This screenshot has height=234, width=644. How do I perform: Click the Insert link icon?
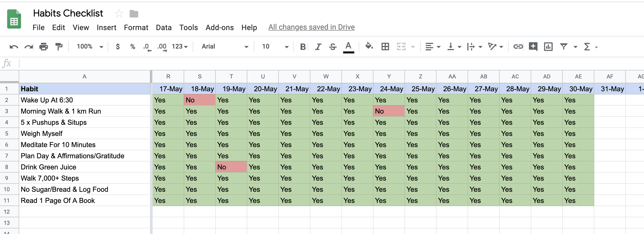pos(518,47)
